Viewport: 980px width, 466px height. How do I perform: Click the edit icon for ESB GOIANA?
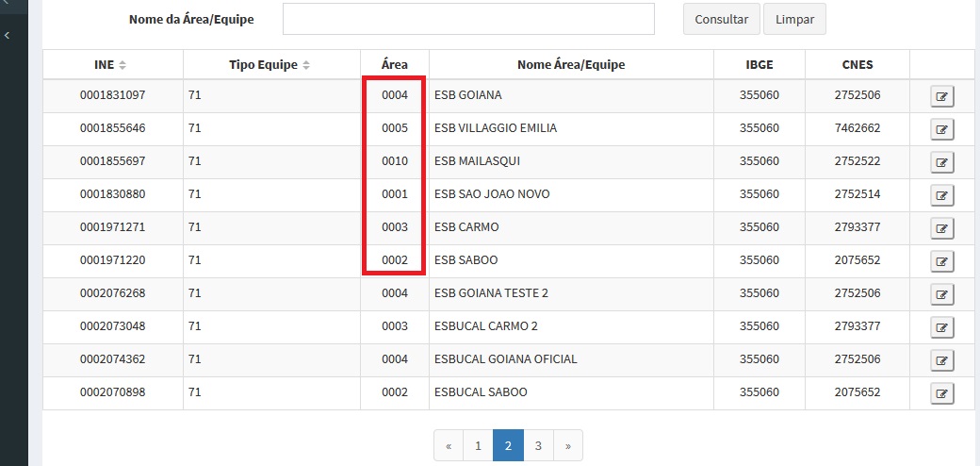[941, 96]
